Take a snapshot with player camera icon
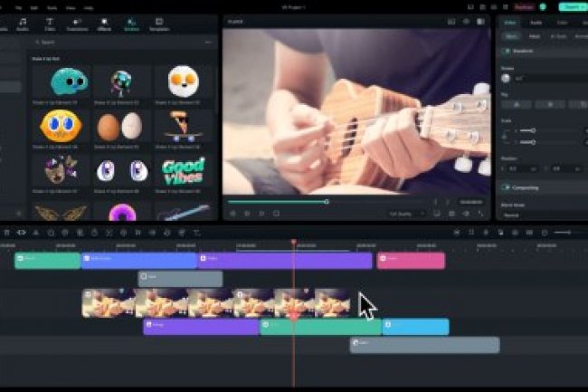Viewport: 588px width, 392px height. tap(452, 214)
